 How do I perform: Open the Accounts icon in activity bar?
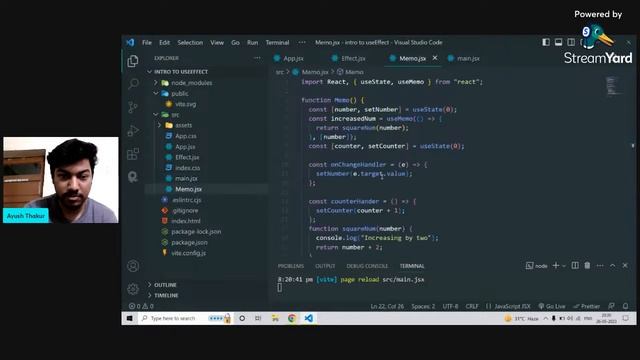(133, 266)
